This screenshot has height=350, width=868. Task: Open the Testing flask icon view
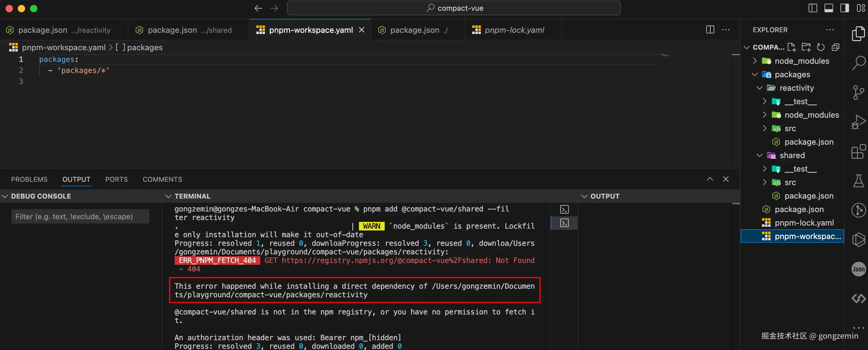click(858, 181)
